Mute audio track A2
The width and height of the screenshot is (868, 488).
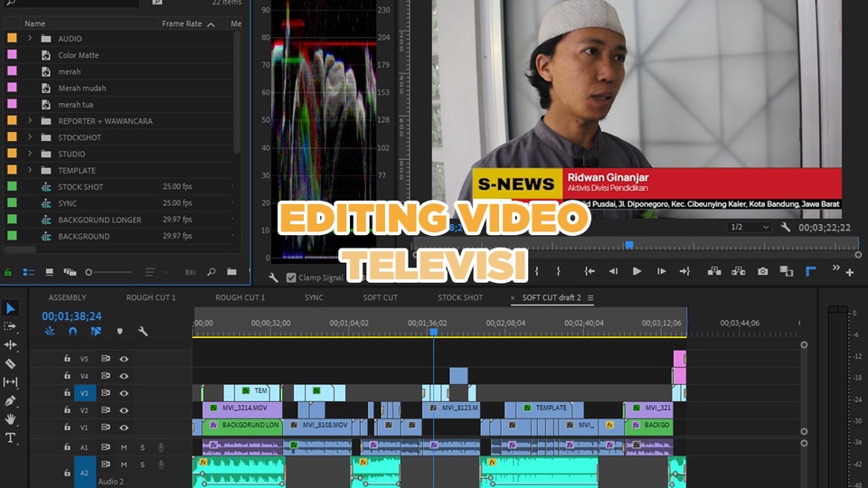[x=124, y=465]
